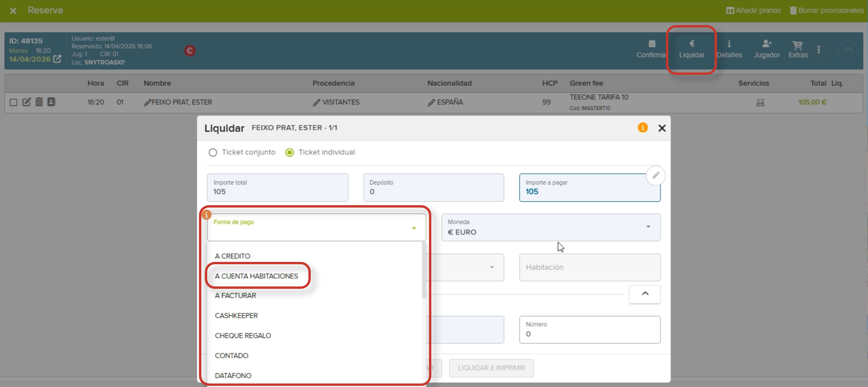Image resolution: width=868 pixels, height=387 pixels.
Task: Check the checkbox on the 16:20 player row
Action: (13, 102)
